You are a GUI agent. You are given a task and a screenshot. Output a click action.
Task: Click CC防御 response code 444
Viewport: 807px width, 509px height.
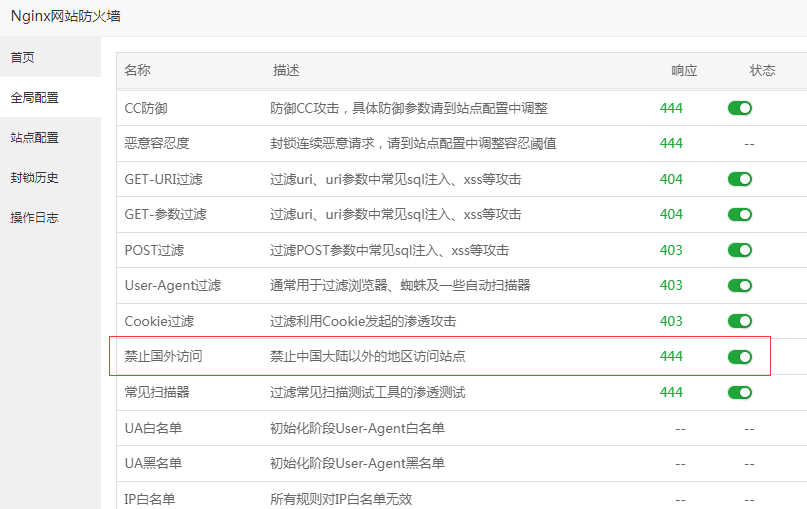coord(671,108)
